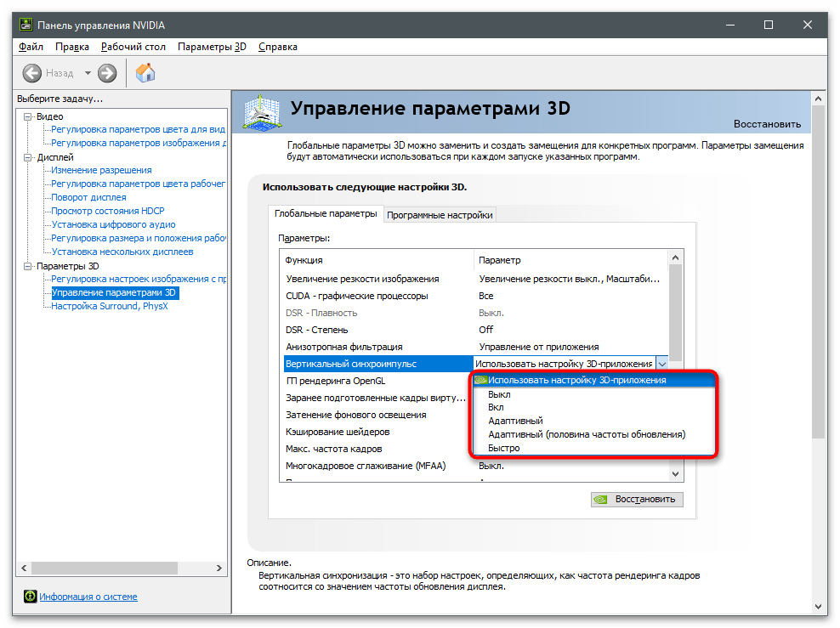Viewport: 840px width, 628px height.
Task: Choose Использовать настройку 3D-приложения option in list
Action: (x=594, y=380)
